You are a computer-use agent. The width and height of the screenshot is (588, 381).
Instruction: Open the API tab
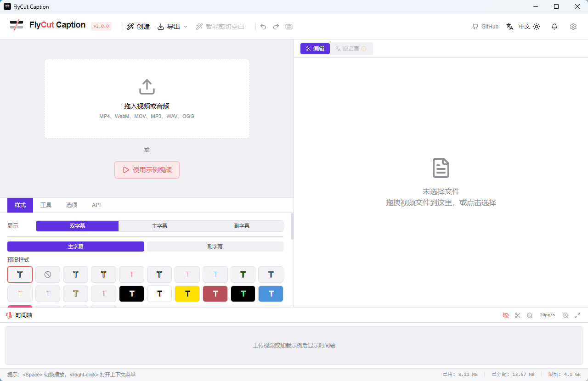96,205
